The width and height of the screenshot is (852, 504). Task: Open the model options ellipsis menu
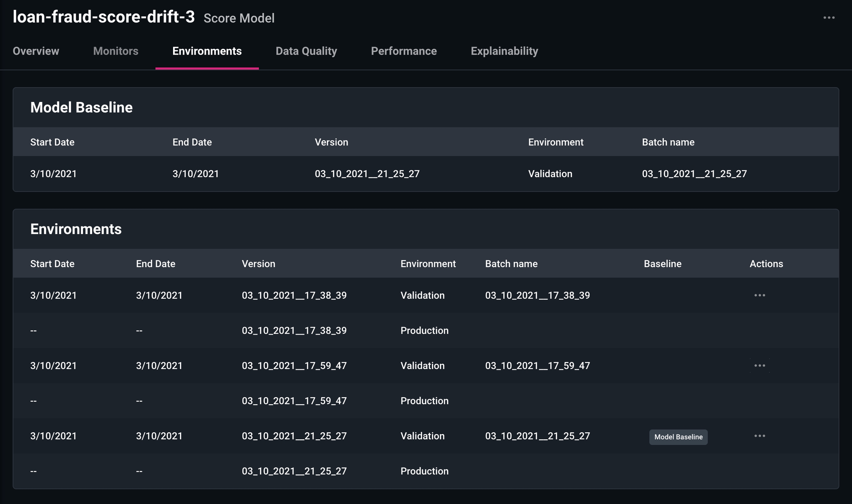click(829, 18)
